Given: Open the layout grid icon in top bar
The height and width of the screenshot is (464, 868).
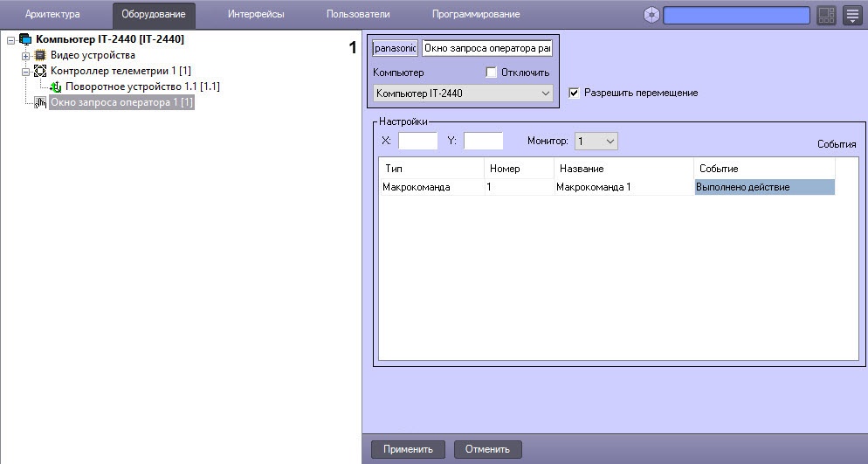Looking at the screenshot, I should coord(826,15).
